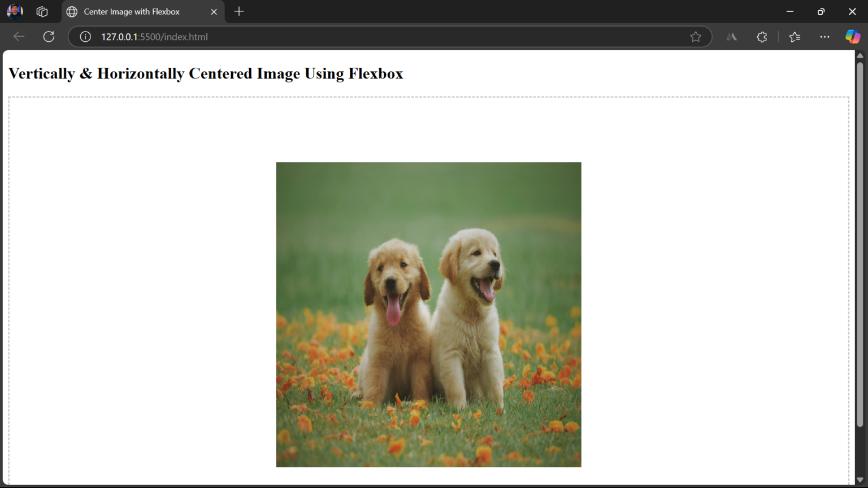
Task: Restore down the browser window
Action: [x=821, y=11]
